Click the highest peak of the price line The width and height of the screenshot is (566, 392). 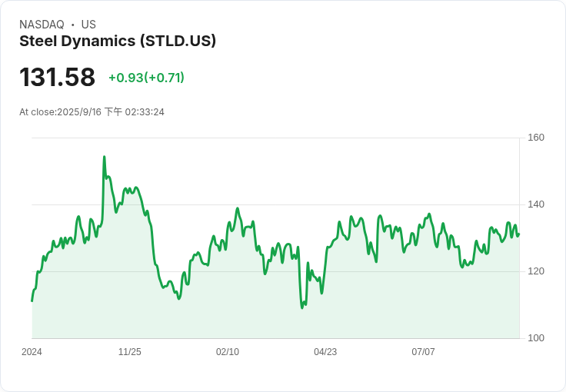pyautogui.click(x=105, y=157)
